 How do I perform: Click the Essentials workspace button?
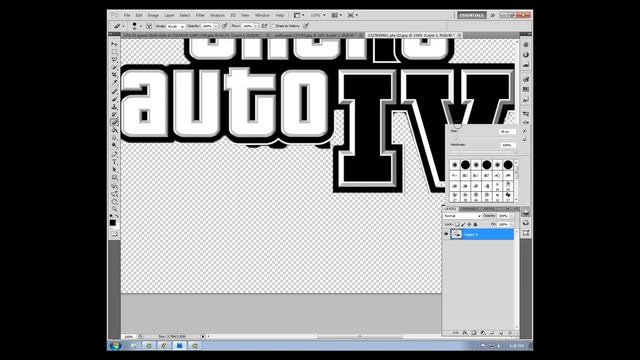(471, 15)
